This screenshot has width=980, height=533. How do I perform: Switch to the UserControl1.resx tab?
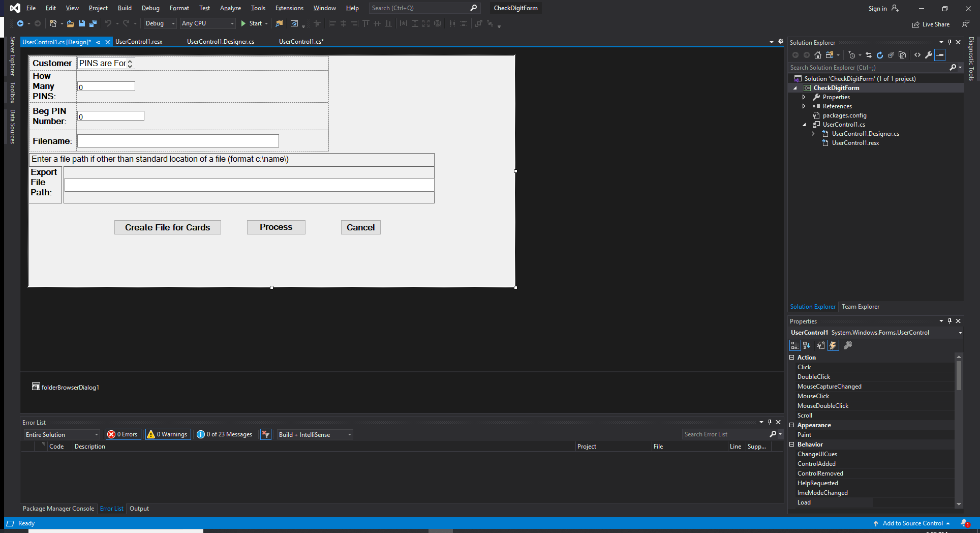coord(139,42)
